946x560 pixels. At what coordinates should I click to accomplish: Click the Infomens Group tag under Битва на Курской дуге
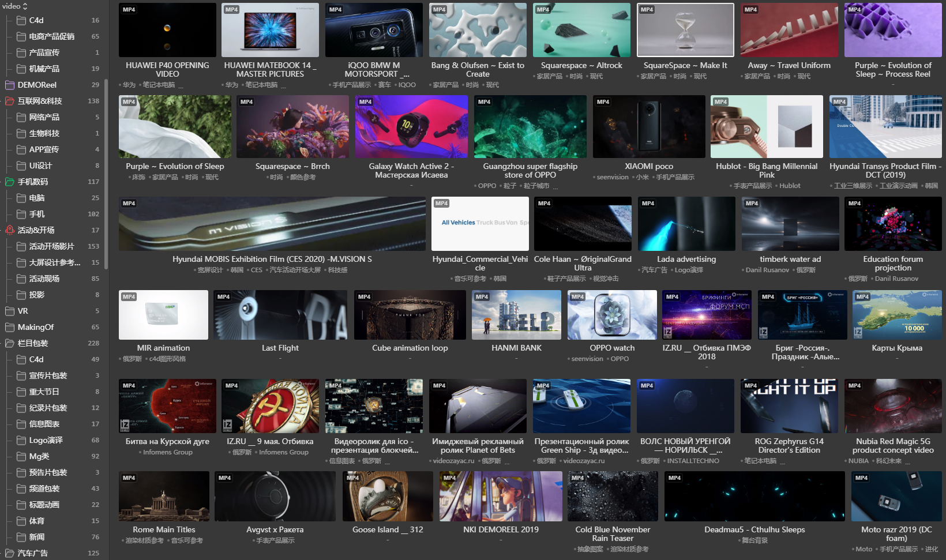[x=168, y=452]
